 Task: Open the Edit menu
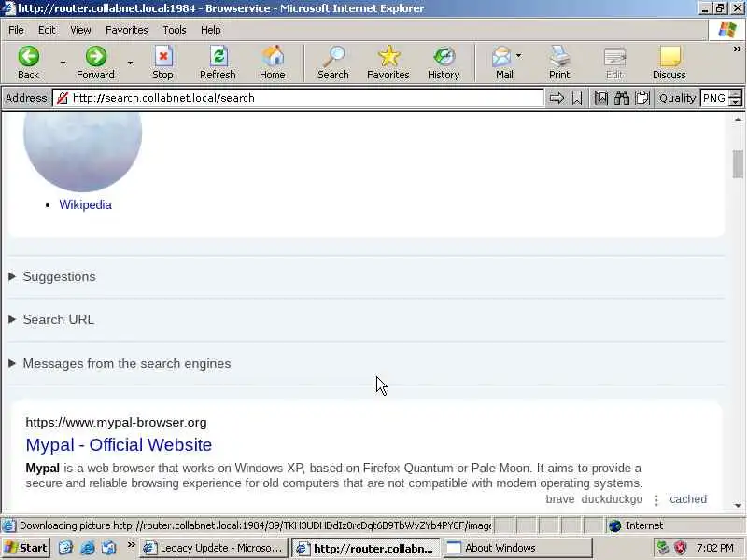(x=47, y=30)
